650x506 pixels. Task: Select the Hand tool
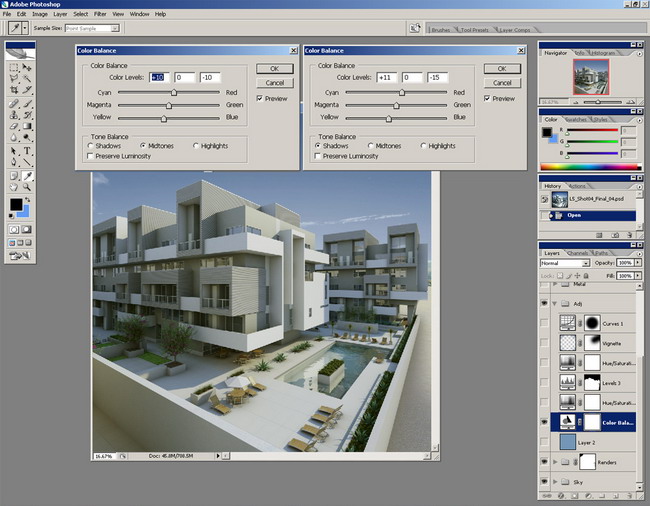pyautogui.click(x=14, y=187)
